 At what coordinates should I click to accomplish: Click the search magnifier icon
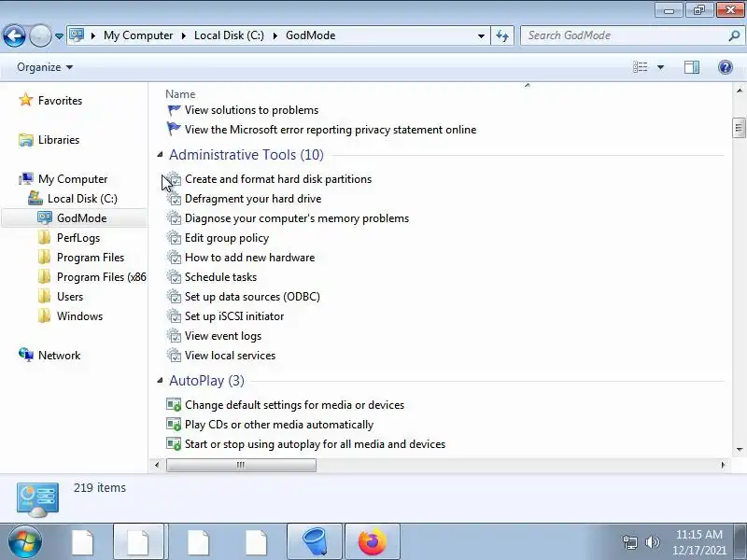(734, 35)
